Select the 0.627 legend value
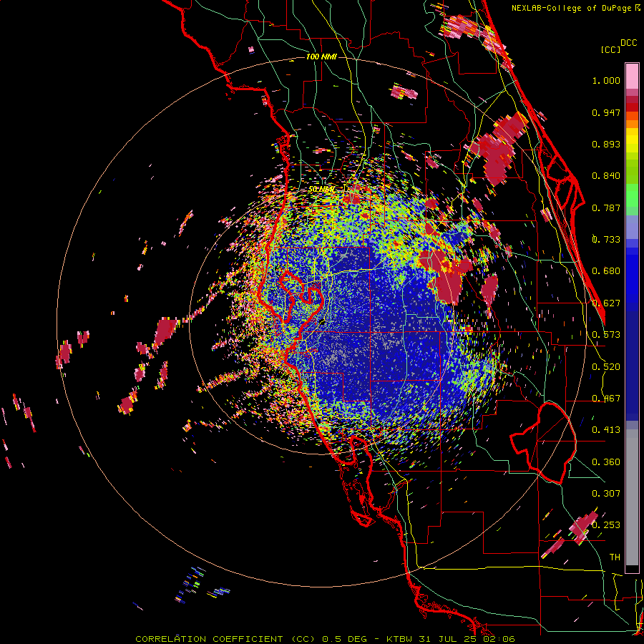 click(606, 303)
